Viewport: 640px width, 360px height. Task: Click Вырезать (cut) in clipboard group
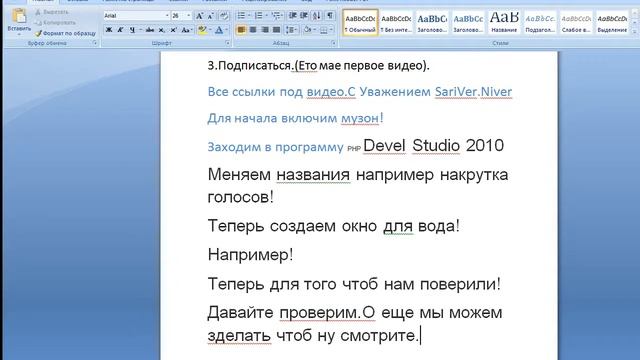52,12
